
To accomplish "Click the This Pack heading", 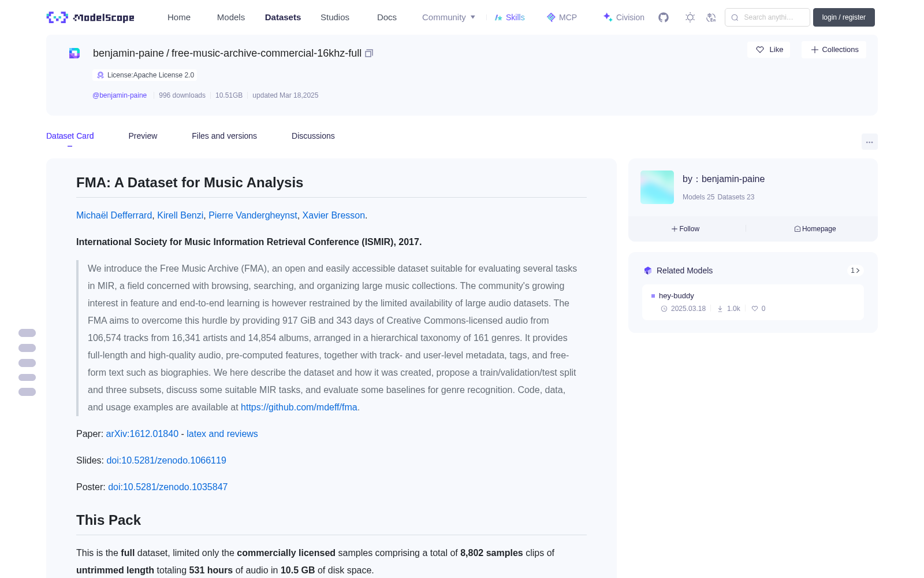I will point(109,520).
